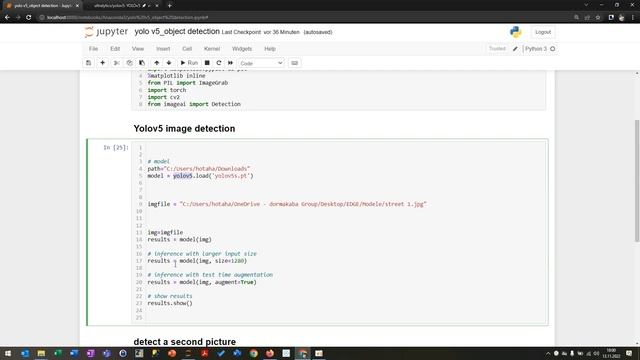Open the Cell menu
Image resolution: width=640 pixels, height=360 pixels.
tap(187, 49)
